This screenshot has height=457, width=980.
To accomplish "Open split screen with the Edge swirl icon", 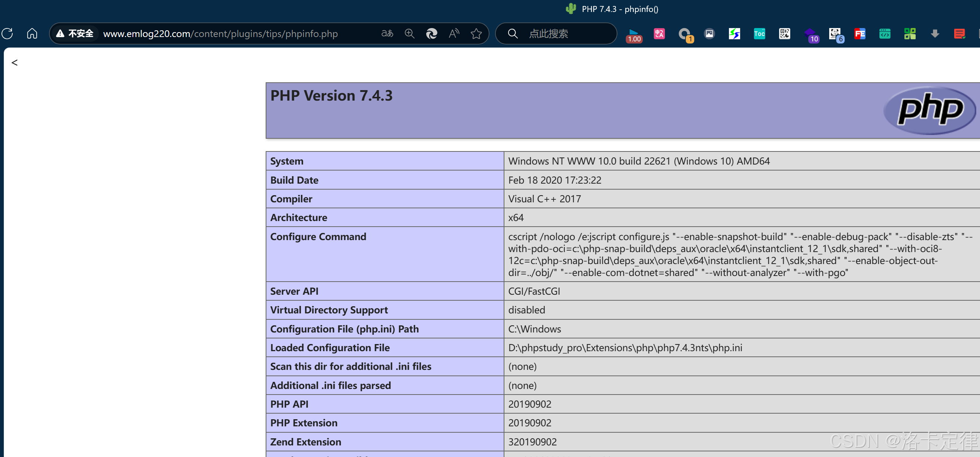I will pos(431,33).
